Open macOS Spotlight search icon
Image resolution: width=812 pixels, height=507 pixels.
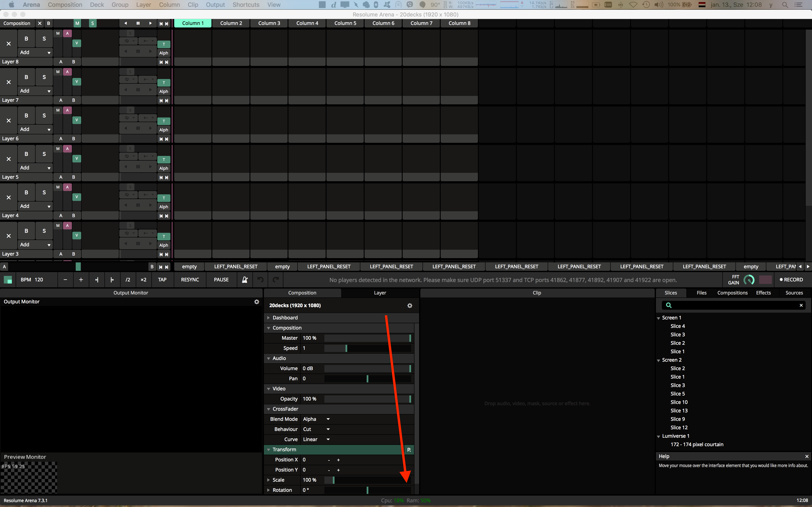[x=785, y=5]
